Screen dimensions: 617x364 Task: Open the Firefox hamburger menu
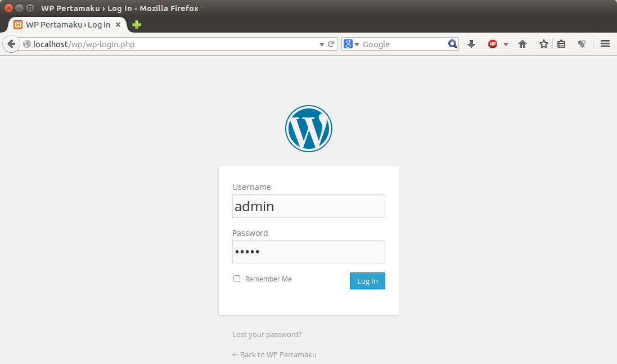click(x=605, y=44)
